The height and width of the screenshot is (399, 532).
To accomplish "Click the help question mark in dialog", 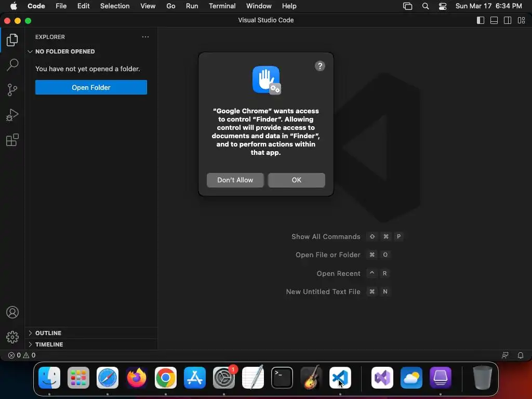I will point(320,66).
